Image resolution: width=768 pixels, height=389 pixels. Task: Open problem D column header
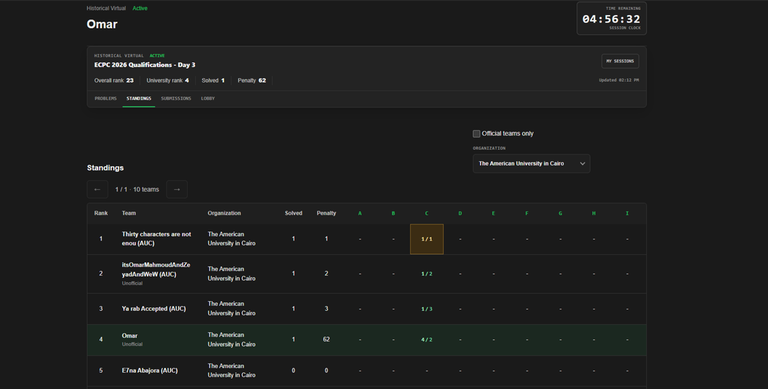click(460, 213)
